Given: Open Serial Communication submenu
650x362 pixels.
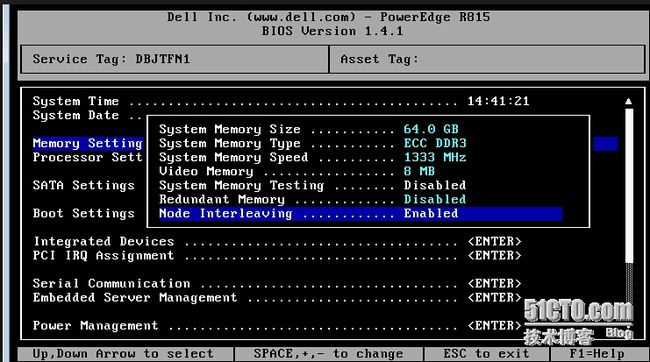Looking at the screenshot, I should click(x=112, y=284).
